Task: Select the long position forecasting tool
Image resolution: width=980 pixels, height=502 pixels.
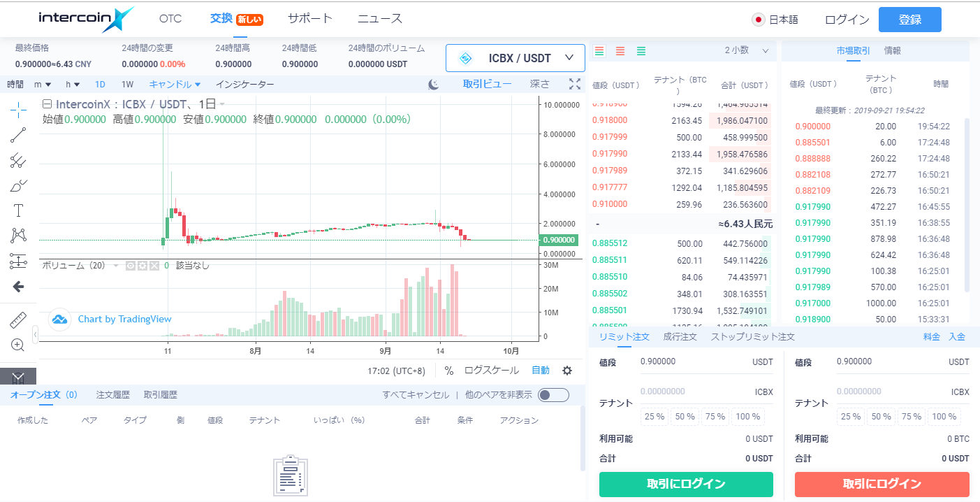Action: (x=19, y=261)
